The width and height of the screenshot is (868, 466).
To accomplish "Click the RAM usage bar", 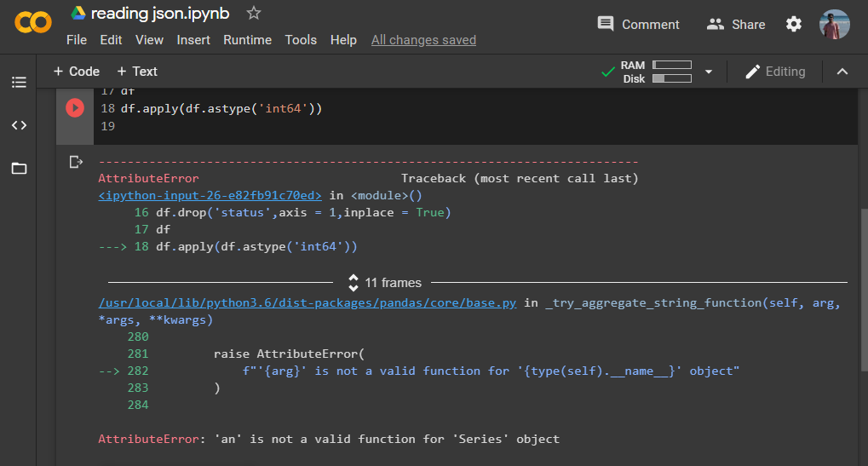I will tap(671, 65).
